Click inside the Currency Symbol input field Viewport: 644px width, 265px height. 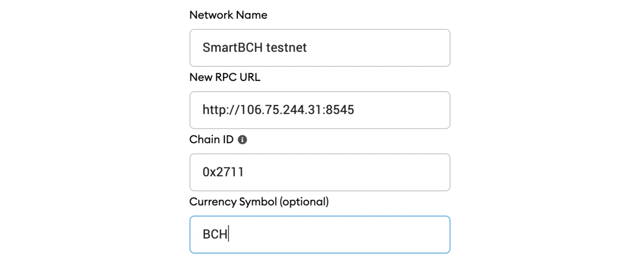click(320, 234)
